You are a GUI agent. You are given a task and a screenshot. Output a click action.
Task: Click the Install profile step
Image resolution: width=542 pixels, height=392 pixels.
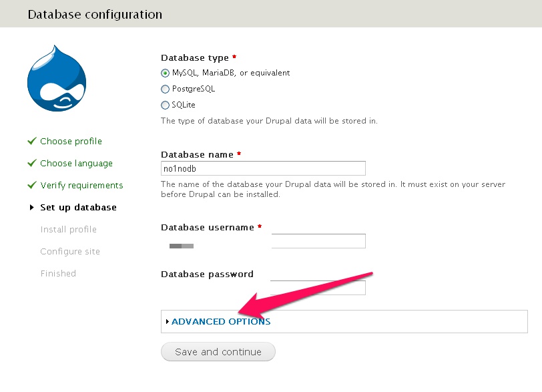[68, 230]
